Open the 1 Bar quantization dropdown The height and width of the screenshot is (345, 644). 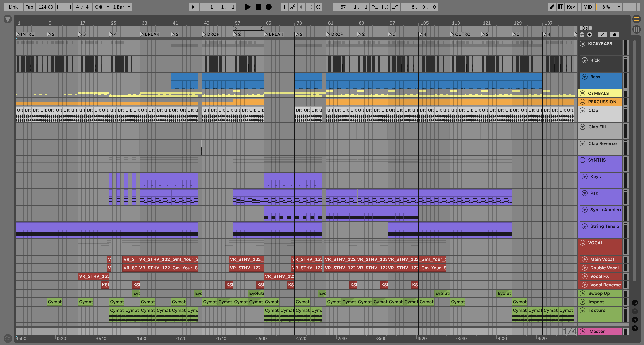point(122,7)
